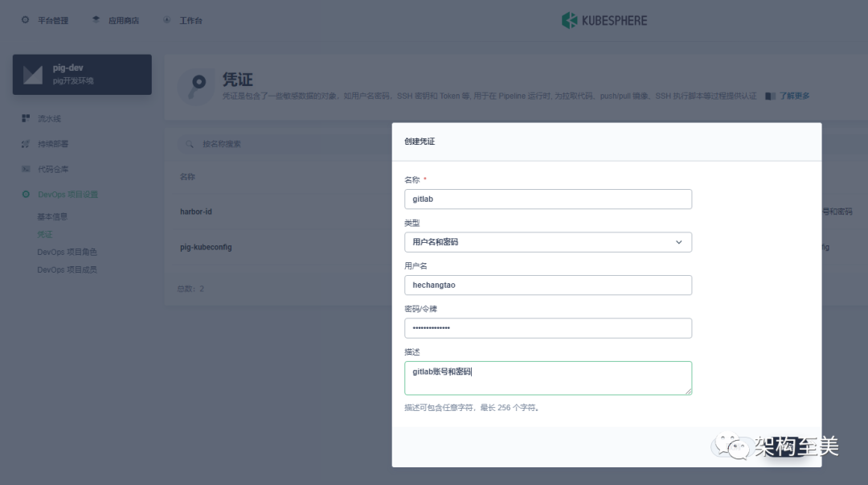Click the 用户名 field with hechangtao
The image size is (868, 485).
click(x=548, y=285)
